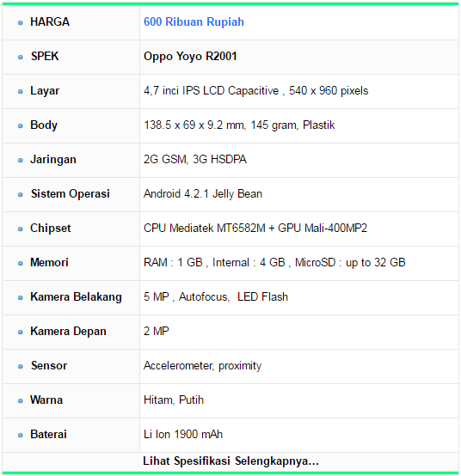The image size is (461, 476).
Task: Click the bullet icon beside HARGA
Action: click(21, 22)
